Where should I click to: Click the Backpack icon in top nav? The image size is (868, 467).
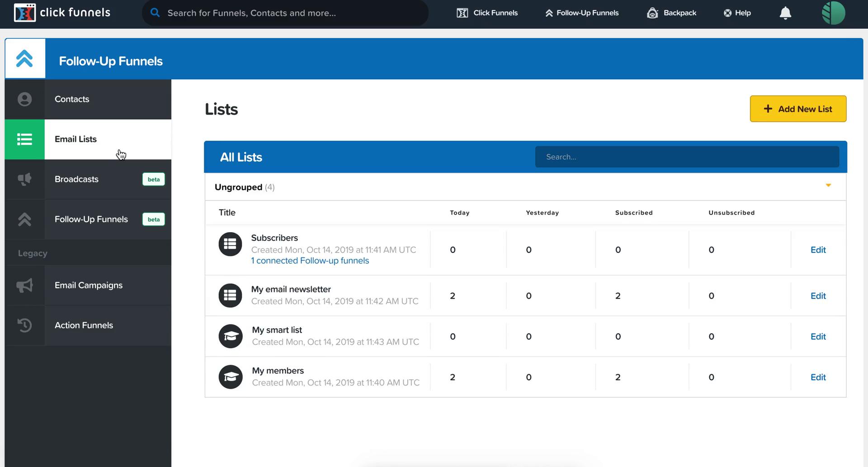tap(652, 13)
